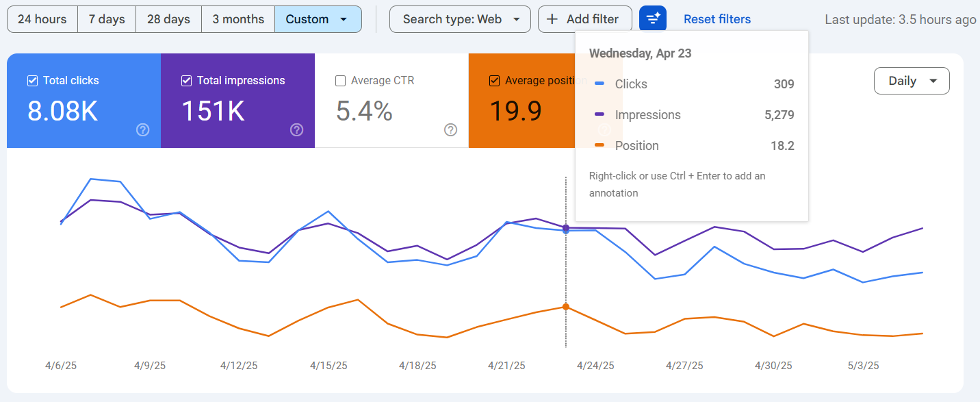Uncheck the Total impressions checkbox
980x402 pixels.
point(186,81)
